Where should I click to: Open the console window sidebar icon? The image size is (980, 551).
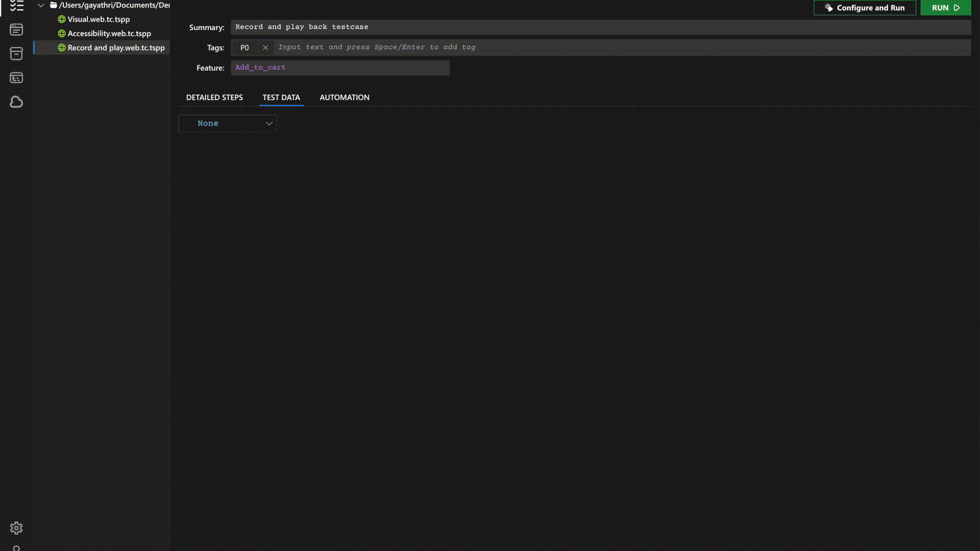pos(16,78)
